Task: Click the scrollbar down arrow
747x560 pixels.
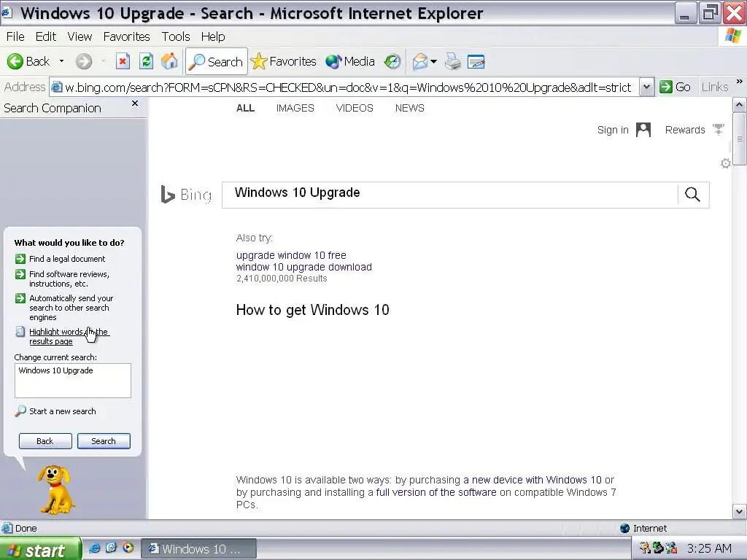Action: point(740,512)
